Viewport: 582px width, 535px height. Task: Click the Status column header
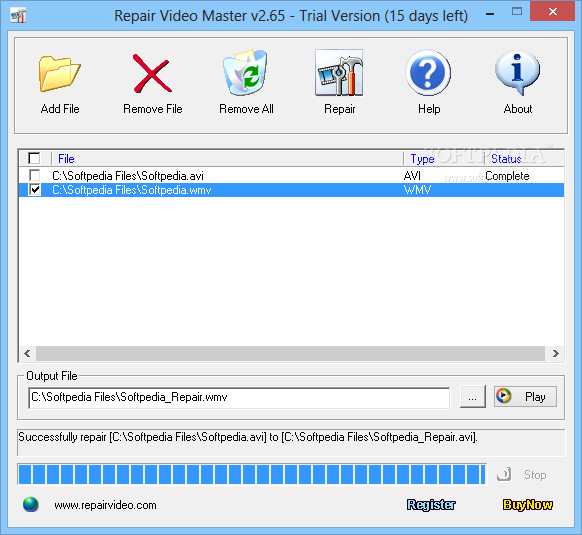(x=506, y=159)
